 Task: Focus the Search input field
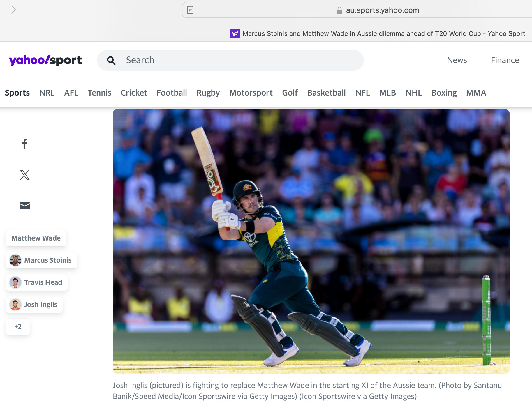pos(230,60)
